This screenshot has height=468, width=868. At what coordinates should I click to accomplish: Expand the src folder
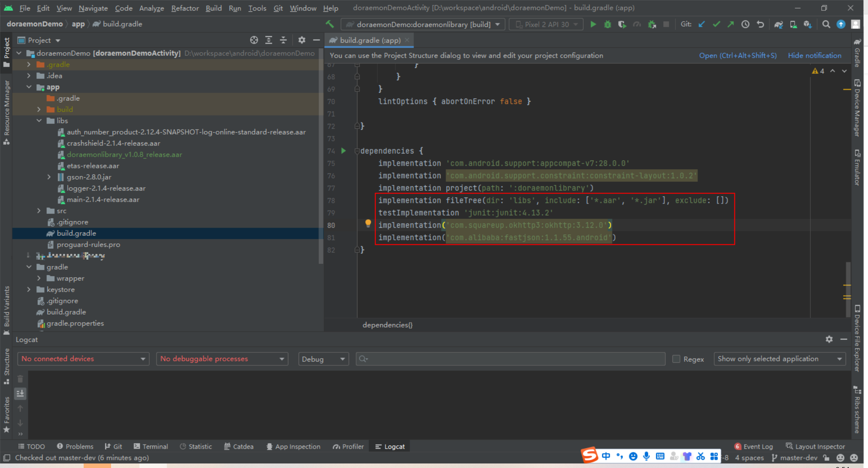[x=39, y=211]
